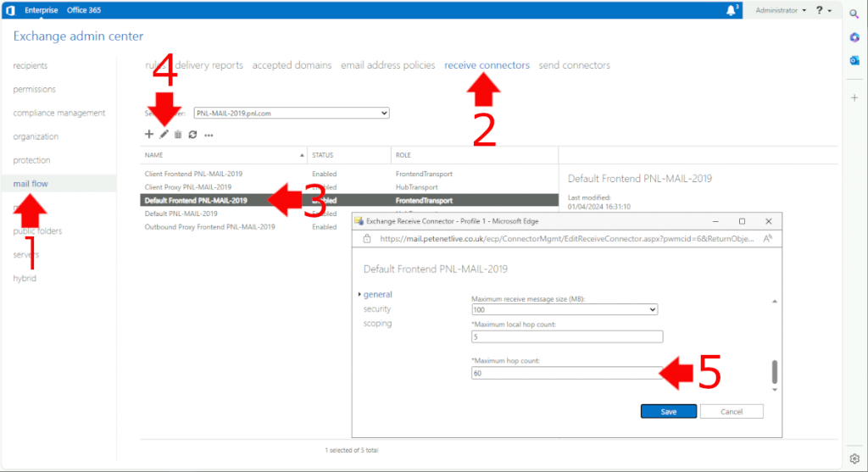Click the Delete trash can icon
Screen dimensions: 868x472
pos(178,134)
